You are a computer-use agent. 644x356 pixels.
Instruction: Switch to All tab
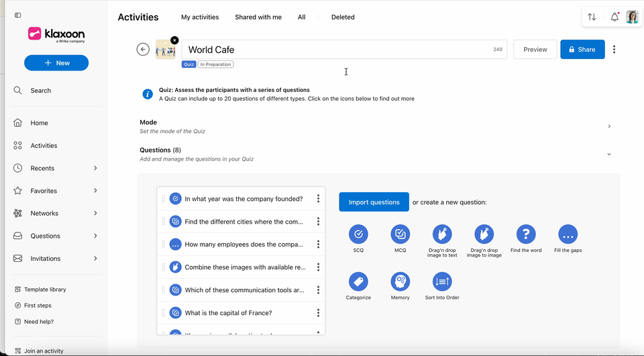[x=301, y=17]
